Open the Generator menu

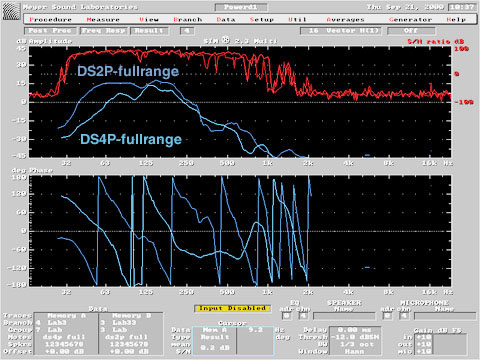pyautogui.click(x=410, y=20)
